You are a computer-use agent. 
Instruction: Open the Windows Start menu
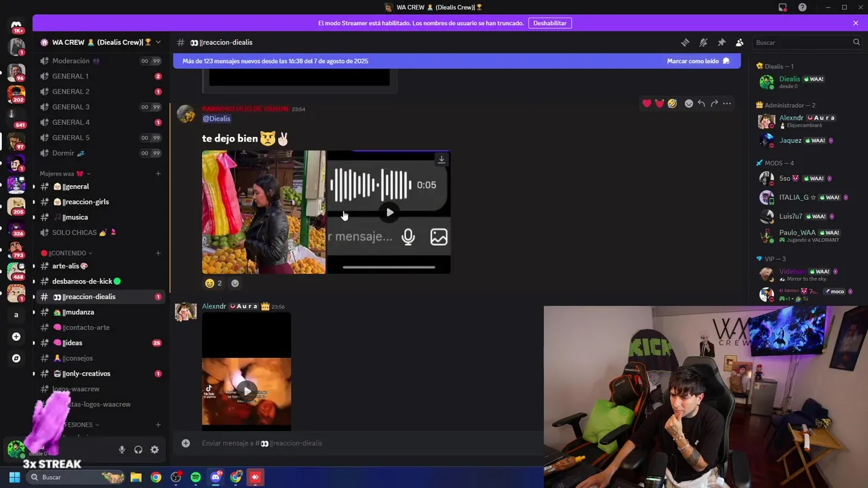(x=14, y=477)
